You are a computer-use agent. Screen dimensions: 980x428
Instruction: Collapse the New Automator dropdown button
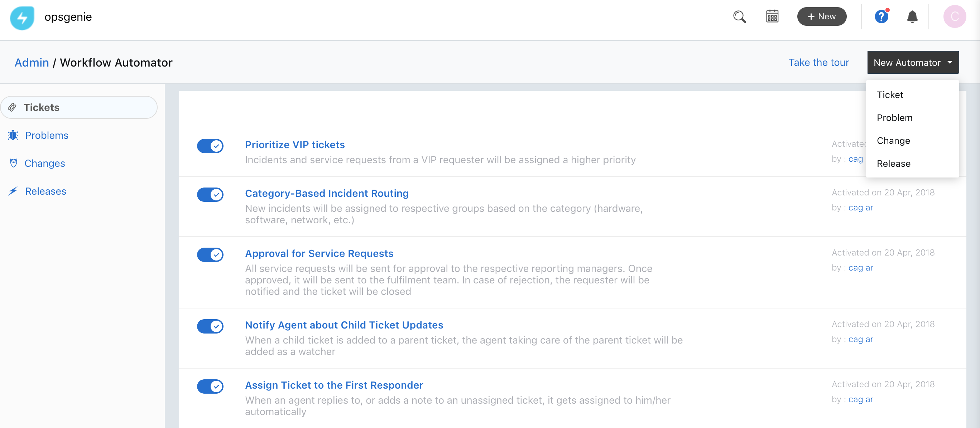[913, 62]
